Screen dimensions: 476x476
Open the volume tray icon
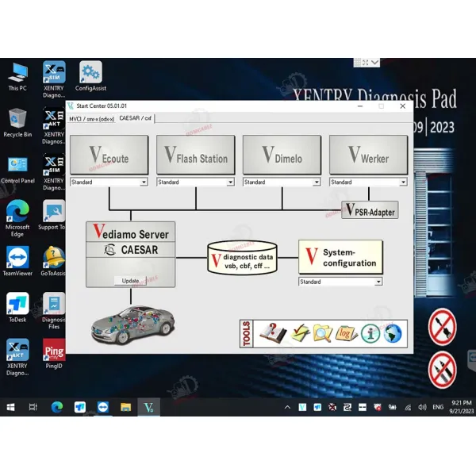point(422,407)
